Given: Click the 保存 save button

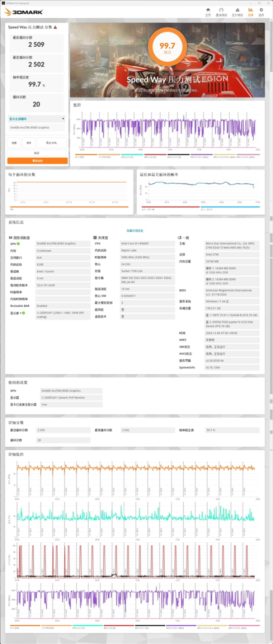Looking at the screenshot, I should (29, 143).
